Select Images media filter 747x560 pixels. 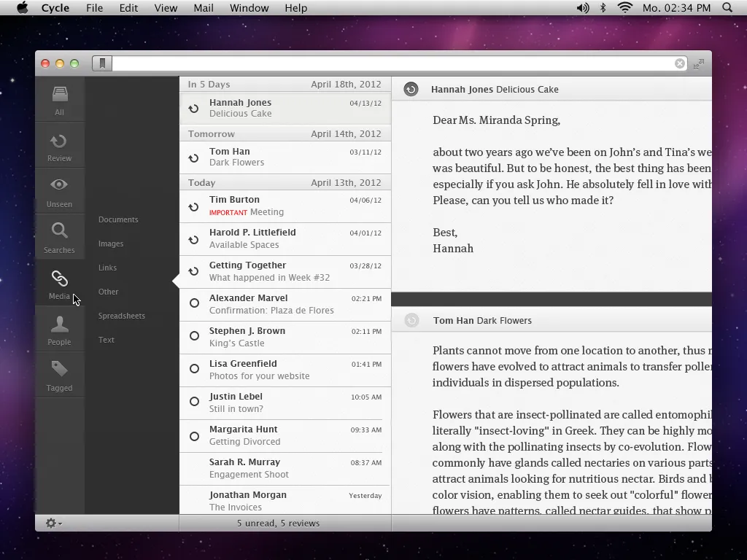click(111, 244)
